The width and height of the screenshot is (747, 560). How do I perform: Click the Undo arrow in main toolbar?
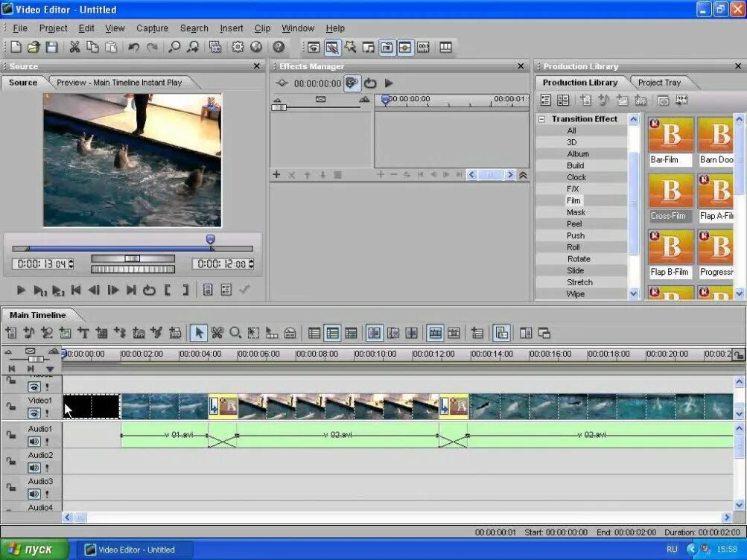pos(133,47)
